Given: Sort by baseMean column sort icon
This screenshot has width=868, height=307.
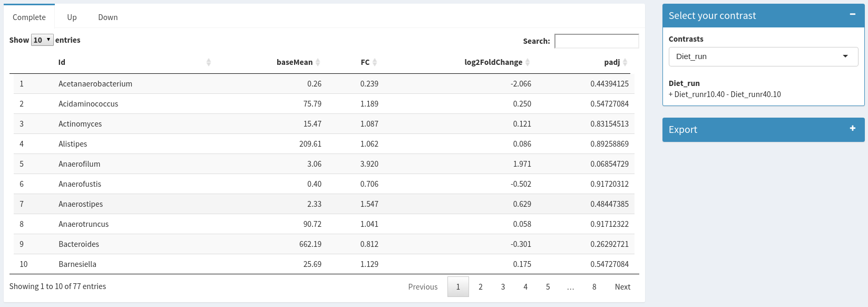Looking at the screenshot, I should click(318, 62).
